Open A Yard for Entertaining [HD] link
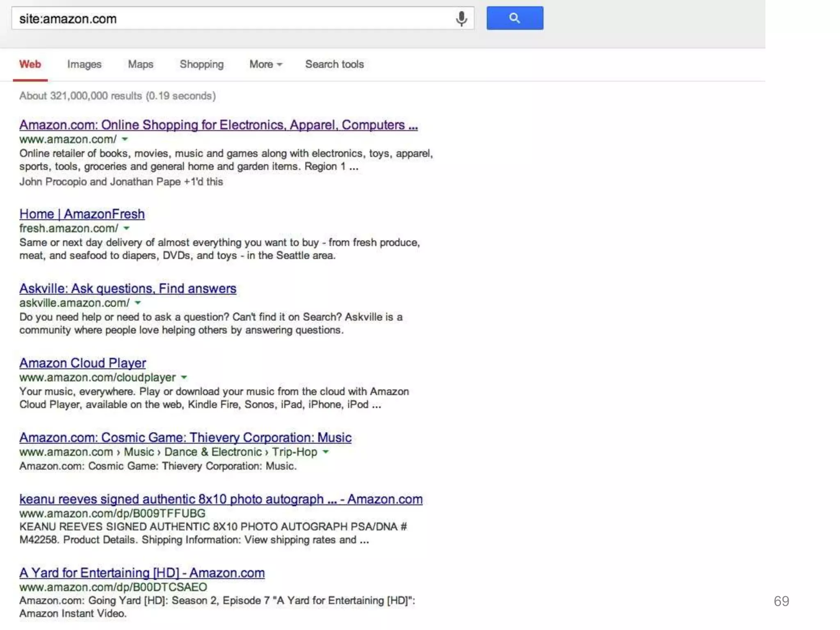This screenshot has height=630, width=840. 142,573
